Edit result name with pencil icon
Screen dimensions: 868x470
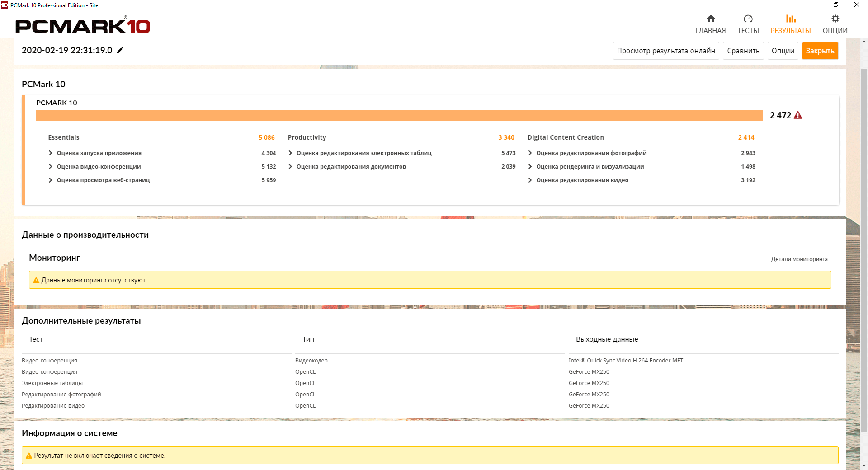pos(120,50)
